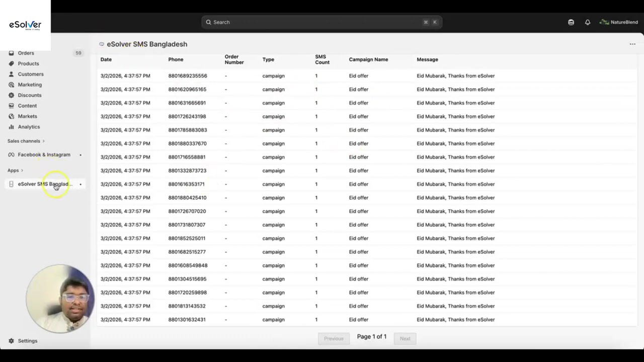Click phone number 8801726243198
This screenshot has height=362, width=644.
tap(187, 117)
